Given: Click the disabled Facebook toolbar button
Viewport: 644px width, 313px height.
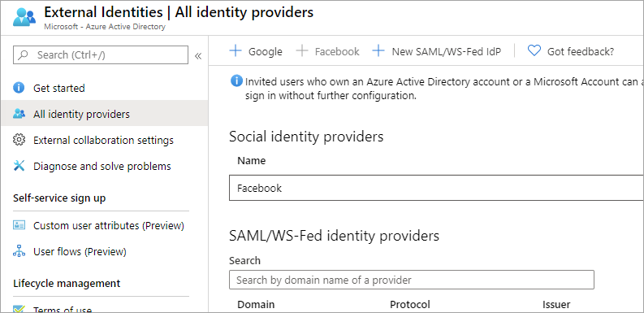Looking at the screenshot, I should (x=328, y=51).
